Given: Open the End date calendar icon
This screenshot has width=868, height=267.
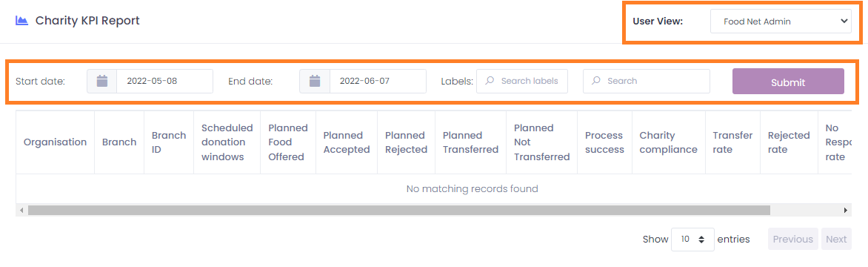Looking at the screenshot, I should coord(315,81).
